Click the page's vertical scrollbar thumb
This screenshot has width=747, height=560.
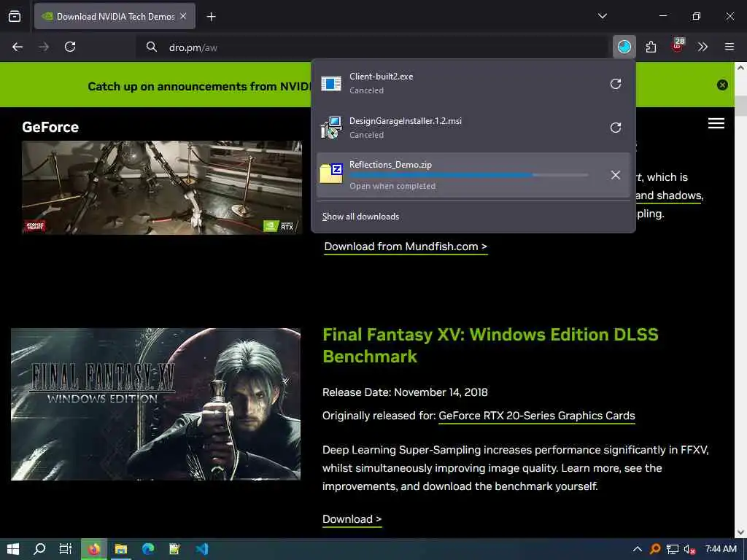coord(741,106)
